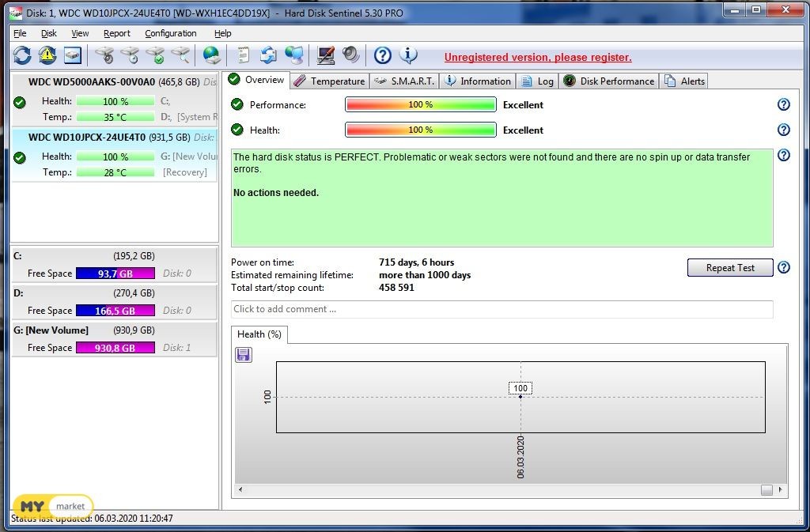Click the '458 591' start/stop count value

396,288
